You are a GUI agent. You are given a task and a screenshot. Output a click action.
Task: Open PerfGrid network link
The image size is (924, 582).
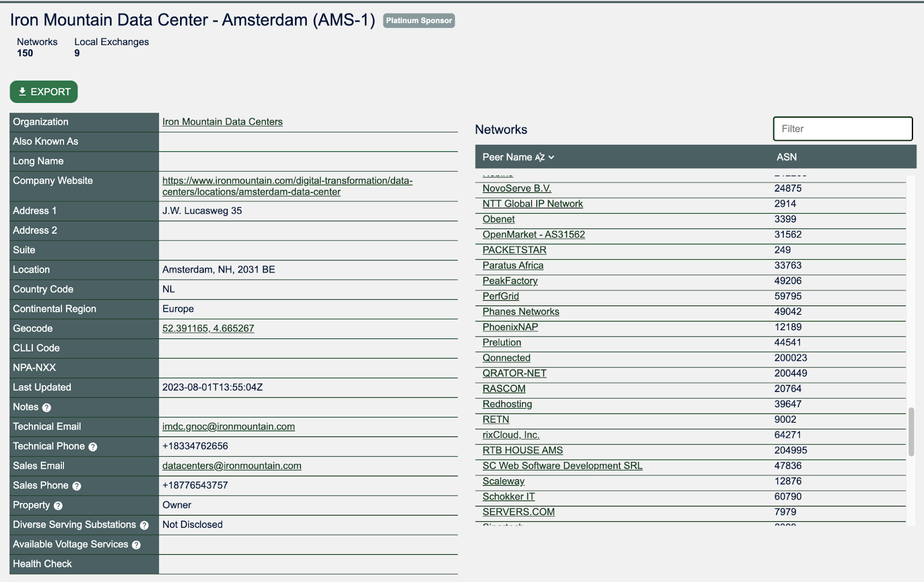[501, 296]
